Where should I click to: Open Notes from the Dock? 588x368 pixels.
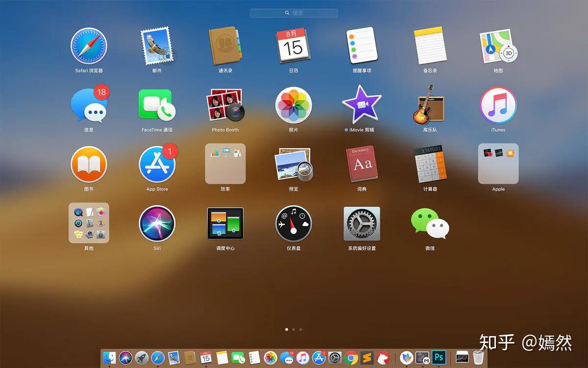tap(222, 358)
